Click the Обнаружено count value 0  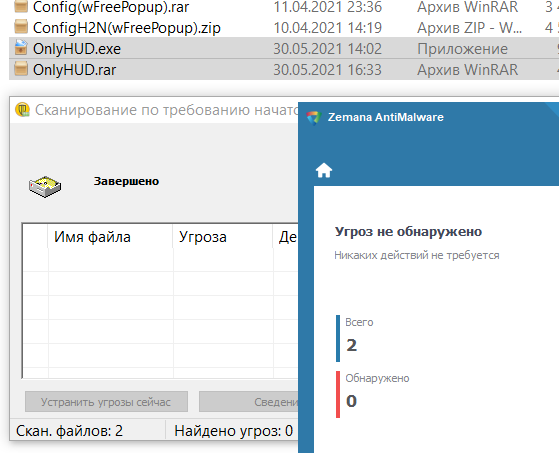coord(352,401)
